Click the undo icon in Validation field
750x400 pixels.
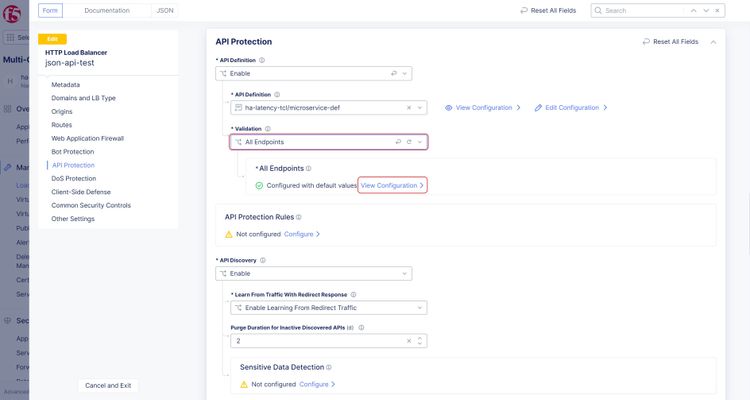tap(398, 142)
